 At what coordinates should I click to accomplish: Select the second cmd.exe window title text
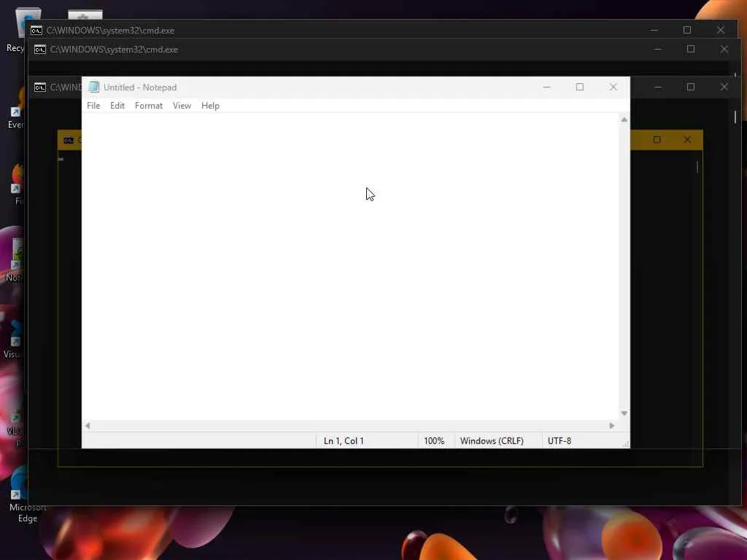click(x=114, y=50)
